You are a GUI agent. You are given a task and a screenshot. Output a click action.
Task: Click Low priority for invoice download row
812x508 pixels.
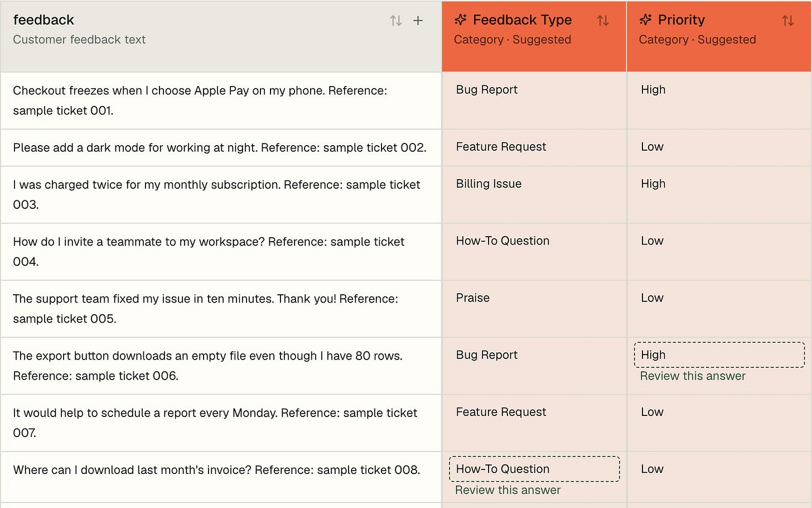pyautogui.click(x=719, y=477)
